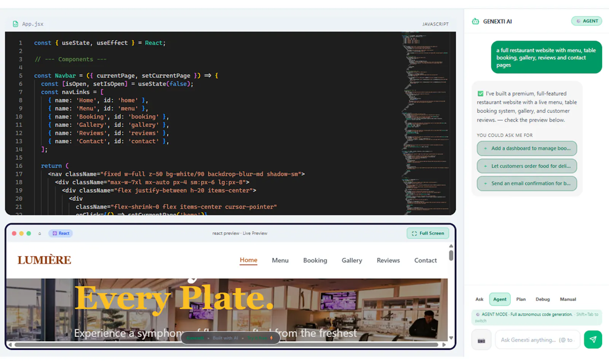Open Booking page in preview navbar

(315, 261)
